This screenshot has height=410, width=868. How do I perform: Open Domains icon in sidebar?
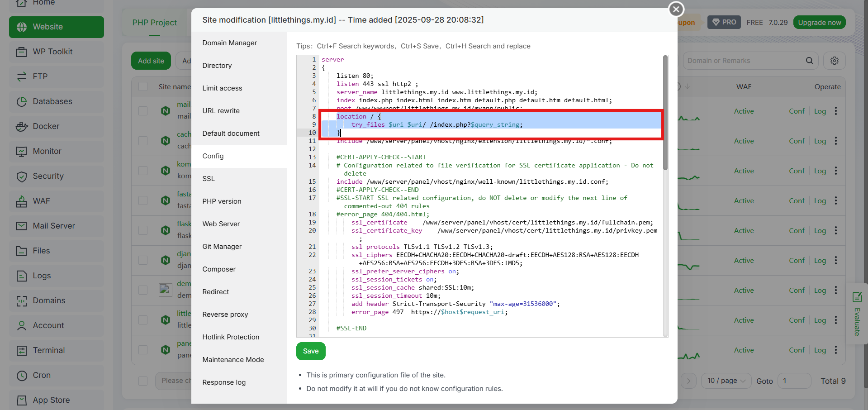click(22, 301)
